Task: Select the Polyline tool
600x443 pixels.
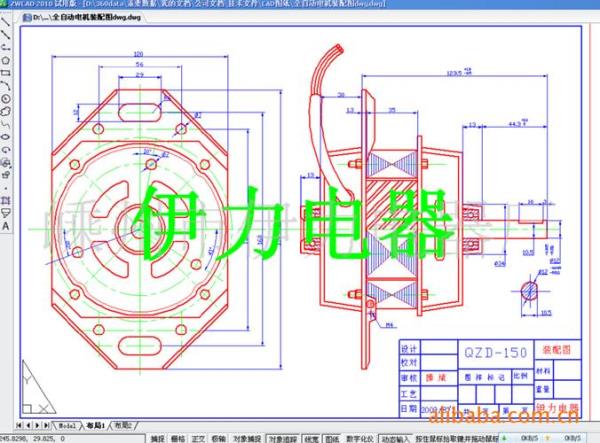Action: 5,47
